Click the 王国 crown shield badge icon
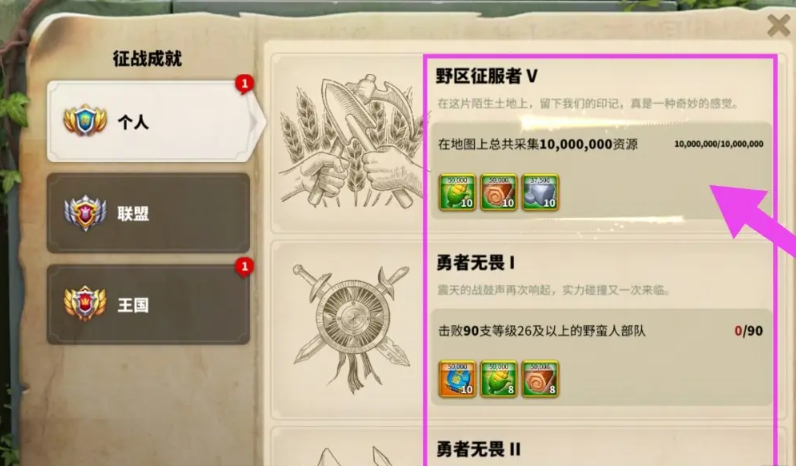Image resolution: width=796 pixels, height=466 pixels. 85,304
